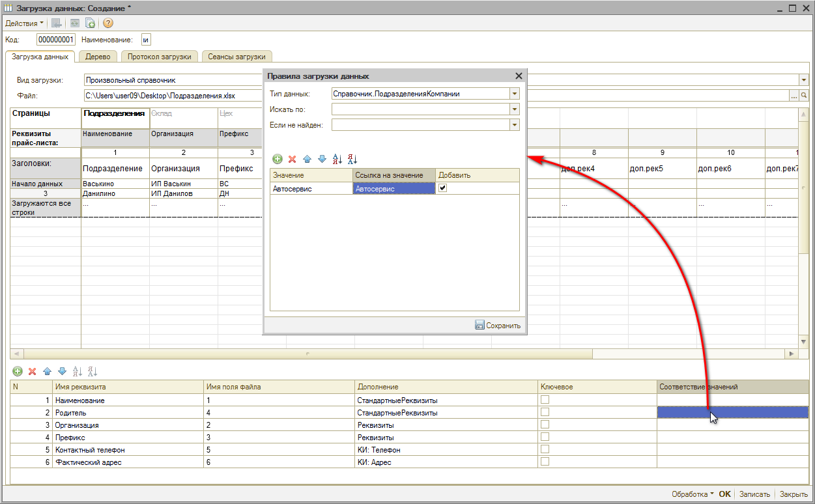The height and width of the screenshot is (504, 815).
Task: Expand the Искать по dropdown list
Action: (x=515, y=109)
